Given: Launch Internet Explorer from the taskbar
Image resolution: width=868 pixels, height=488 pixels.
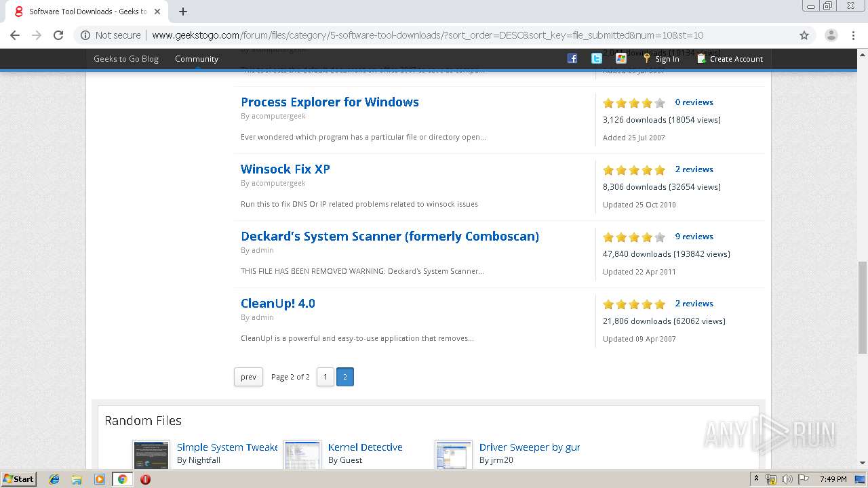Looking at the screenshot, I should (x=54, y=479).
